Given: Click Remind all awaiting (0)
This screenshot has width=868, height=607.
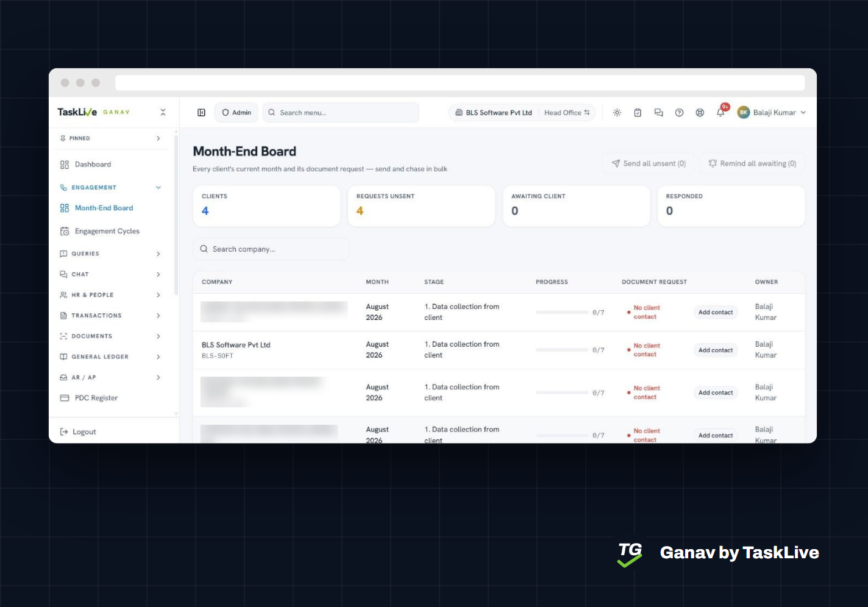Looking at the screenshot, I should point(752,163).
